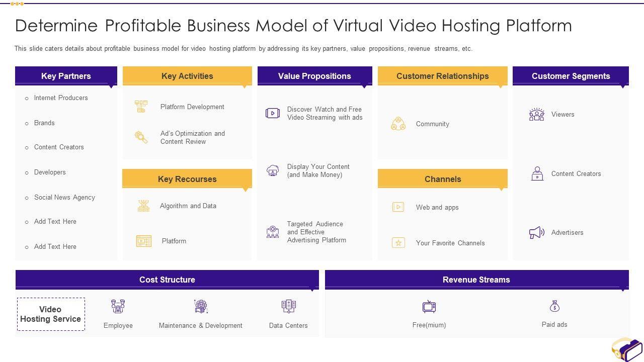The height and width of the screenshot is (362, 644).
Task: Select the cloud icon for Display Your Content
Action: point(273,170)
